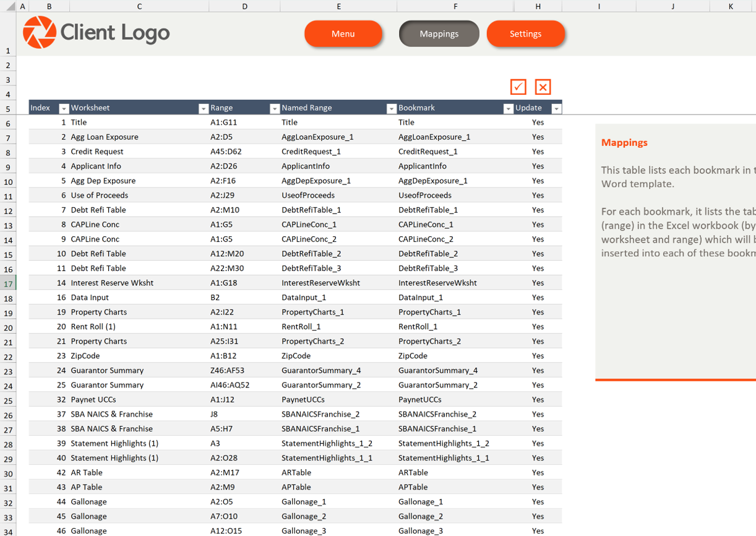Open the Range column filter dropdown

pyautogui.click(x=275, y=108)
